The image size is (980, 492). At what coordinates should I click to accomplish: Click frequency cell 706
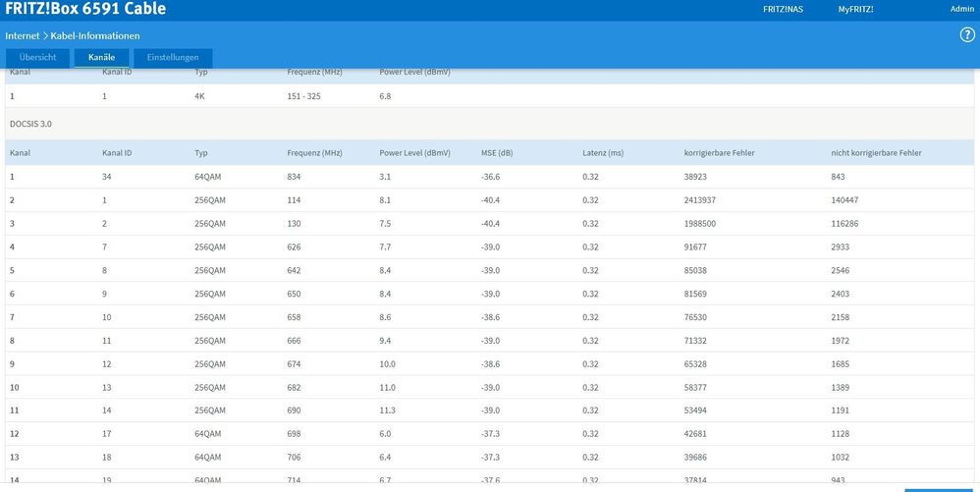[x=294, y=457]
